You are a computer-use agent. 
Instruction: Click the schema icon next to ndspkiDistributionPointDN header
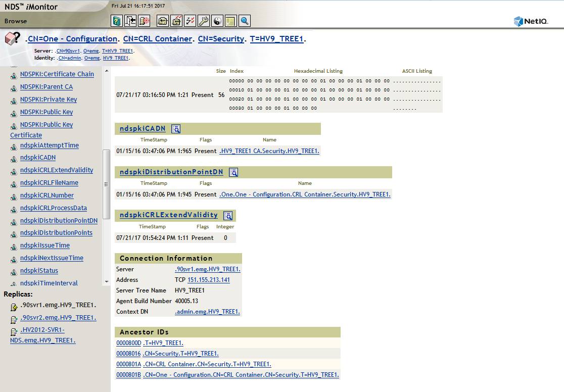(233, 172)
